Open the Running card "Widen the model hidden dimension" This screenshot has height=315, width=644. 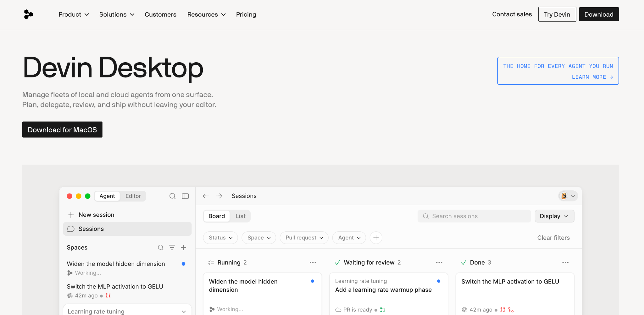262,294
